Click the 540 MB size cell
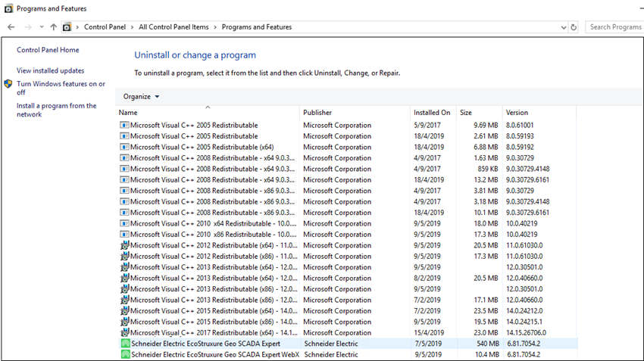Screen dimensions: 644x361 pyautogui.click(x=488, y=344)
